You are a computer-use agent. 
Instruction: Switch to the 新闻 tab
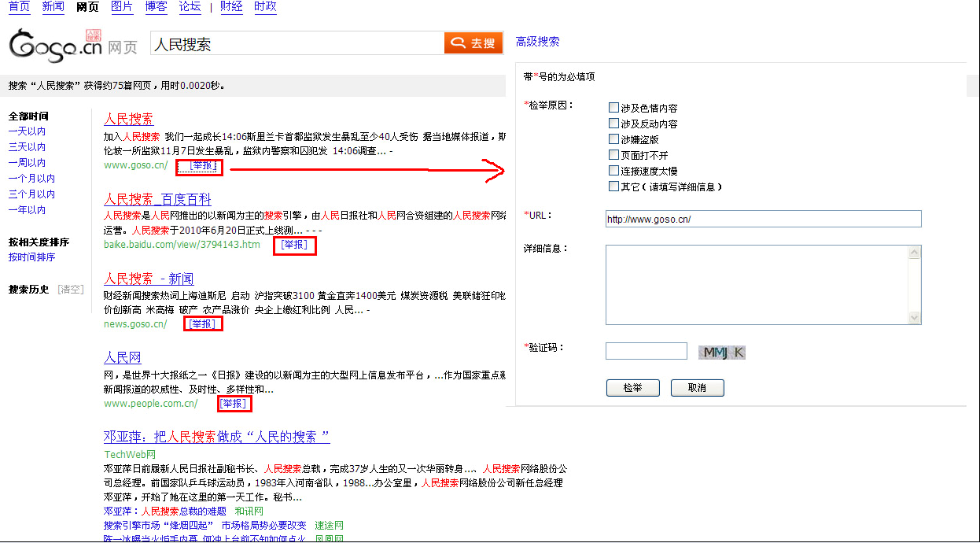53,7
